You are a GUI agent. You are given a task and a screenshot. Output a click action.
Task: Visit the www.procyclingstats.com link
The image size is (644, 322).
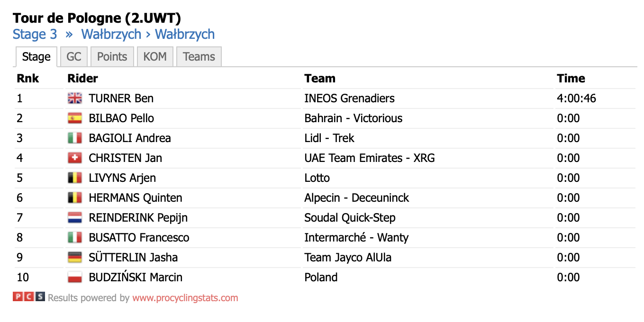[x=185, y=298]
